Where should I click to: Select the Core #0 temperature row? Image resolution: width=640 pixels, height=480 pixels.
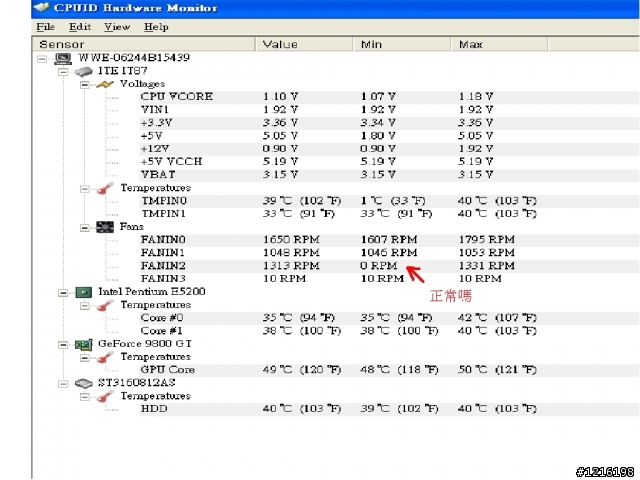(x=389, y=318)
